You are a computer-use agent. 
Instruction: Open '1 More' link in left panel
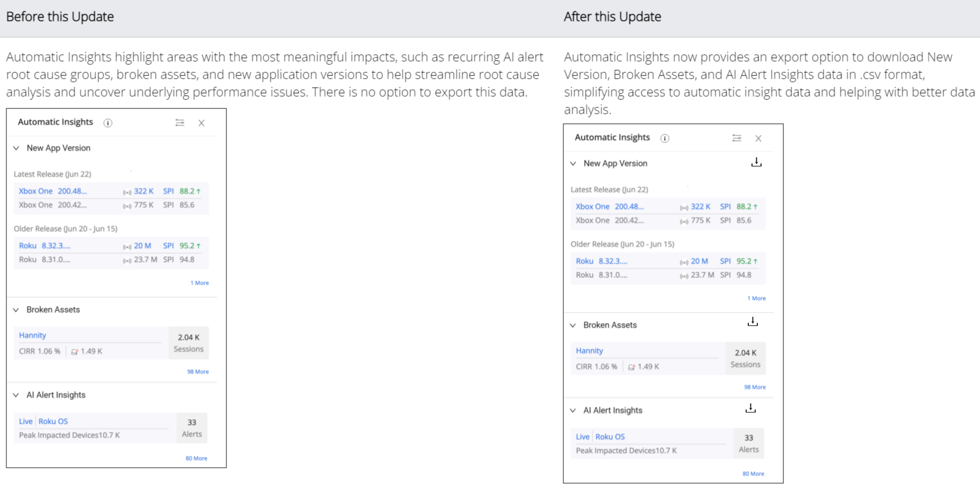(199, 283)
